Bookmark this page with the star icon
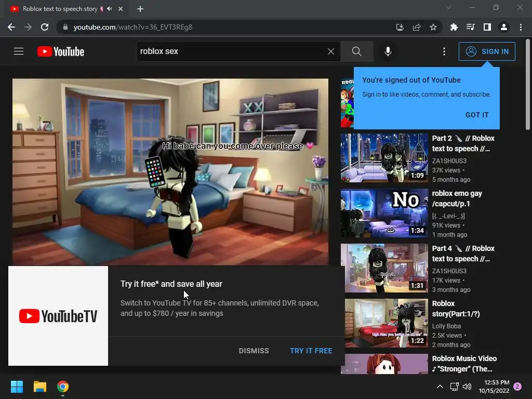The height and width of the screenshot is (399, 532). point(433,27)
